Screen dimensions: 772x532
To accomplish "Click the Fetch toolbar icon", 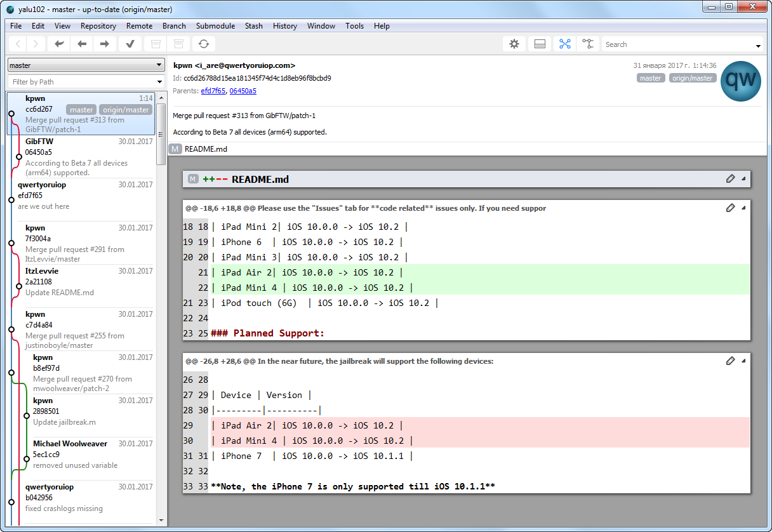I will (x=59, y=44).
